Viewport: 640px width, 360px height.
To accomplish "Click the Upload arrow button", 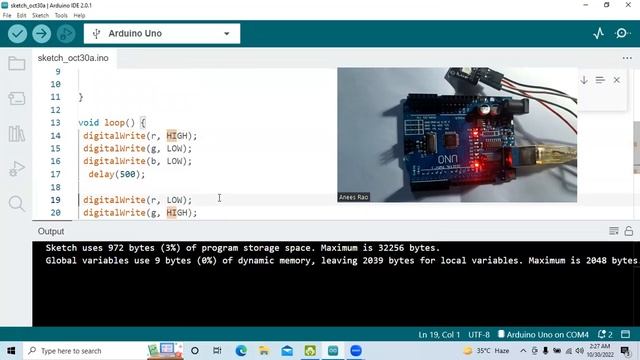I will point(42,33).
